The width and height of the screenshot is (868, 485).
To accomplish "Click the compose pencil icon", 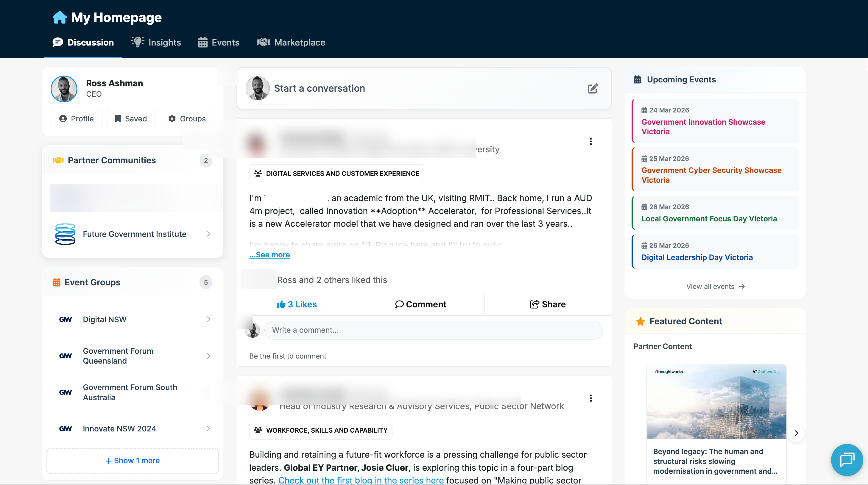I will 593,88.
